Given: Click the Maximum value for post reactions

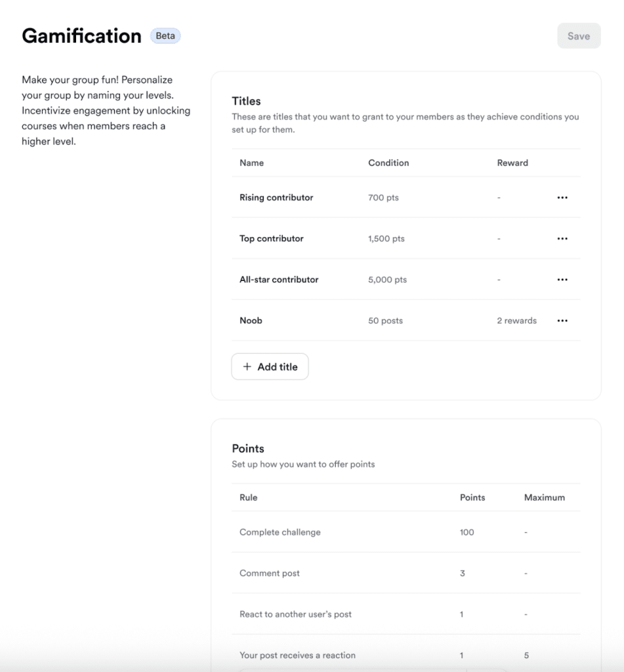Looking at the screenshot, I should tap(526, 655).
